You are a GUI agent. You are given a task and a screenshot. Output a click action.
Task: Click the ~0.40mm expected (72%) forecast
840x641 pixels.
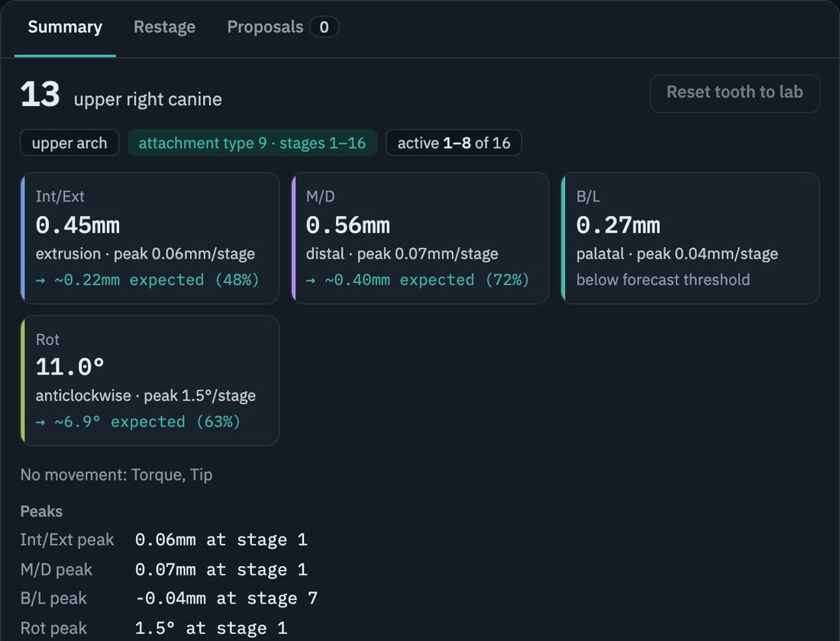[x=417, y=279]
